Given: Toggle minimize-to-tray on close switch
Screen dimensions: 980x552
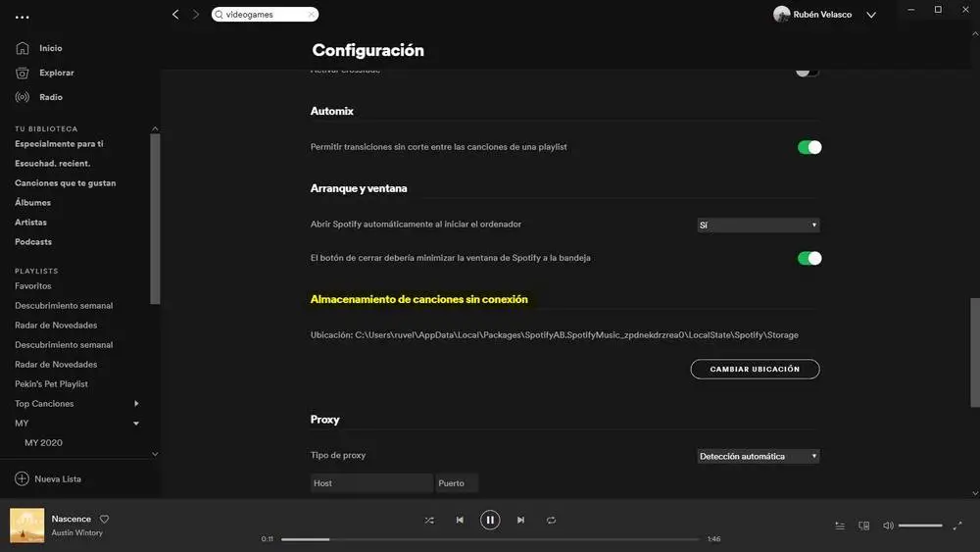Looking at the screenshot, I should (x=809, y=258).
